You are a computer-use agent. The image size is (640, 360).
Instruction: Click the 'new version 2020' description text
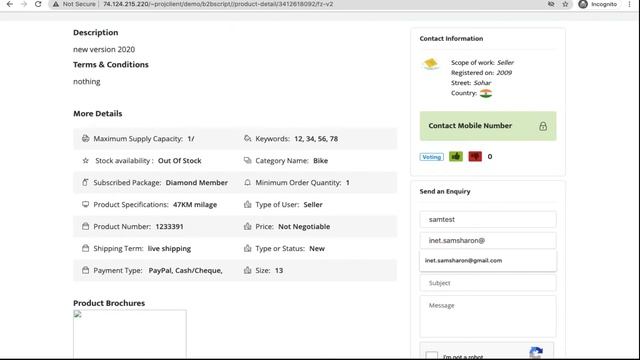pyautogui.click(x=104, y=49)
